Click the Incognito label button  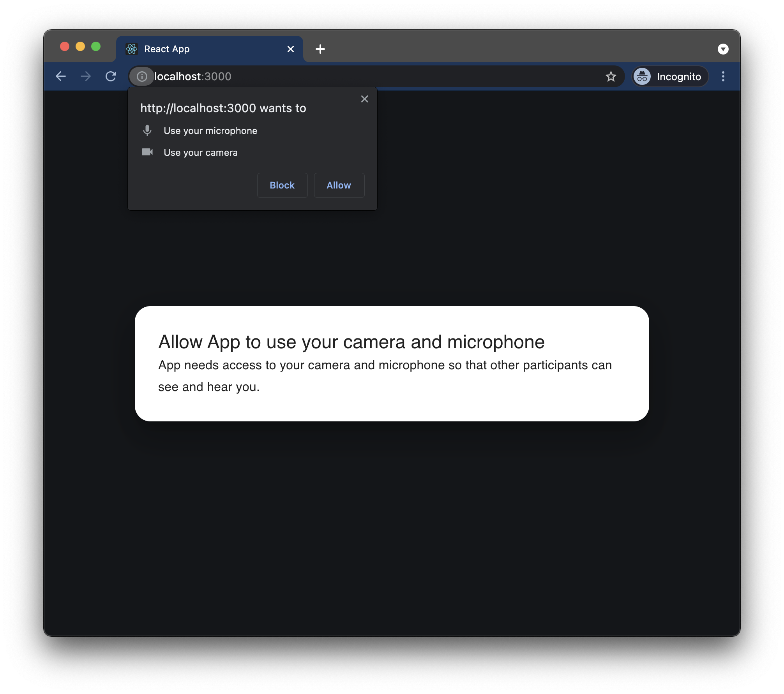click(679, 76)
